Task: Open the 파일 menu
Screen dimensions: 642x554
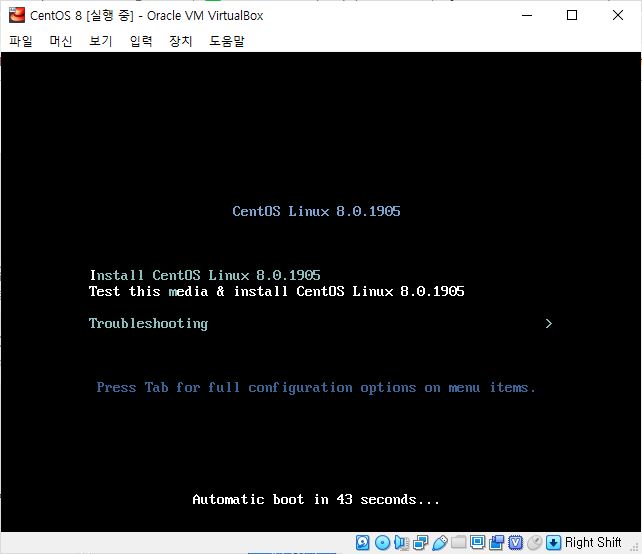Action: (20, 41)
